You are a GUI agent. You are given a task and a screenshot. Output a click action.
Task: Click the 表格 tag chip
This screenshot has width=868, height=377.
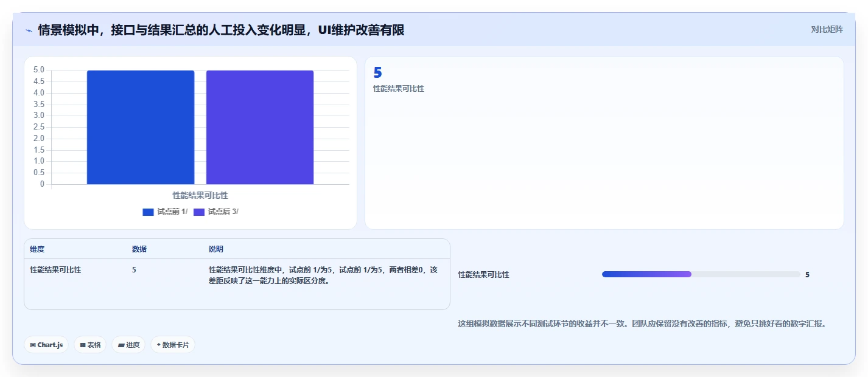click(90, 345)
